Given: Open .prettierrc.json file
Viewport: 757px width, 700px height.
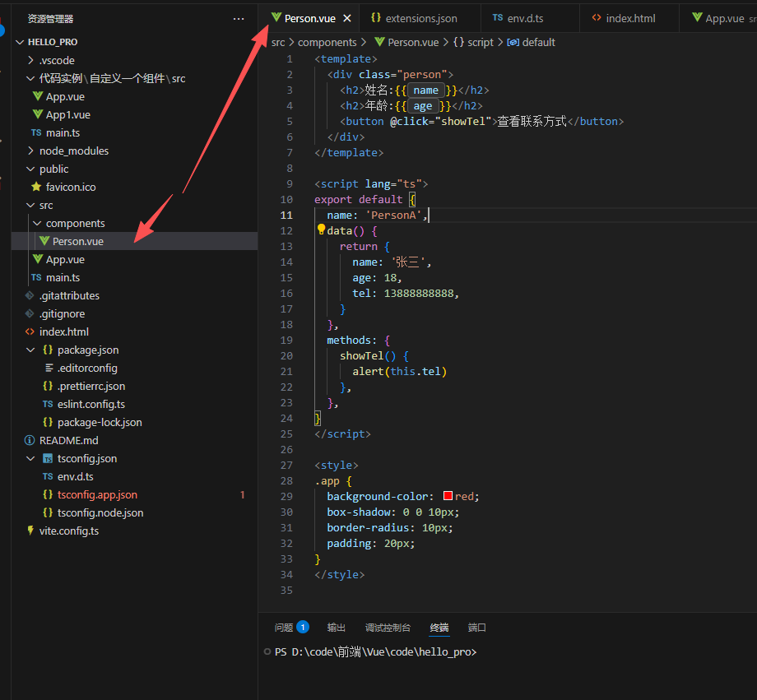Looking at the screenshot, I should point(134,387).
